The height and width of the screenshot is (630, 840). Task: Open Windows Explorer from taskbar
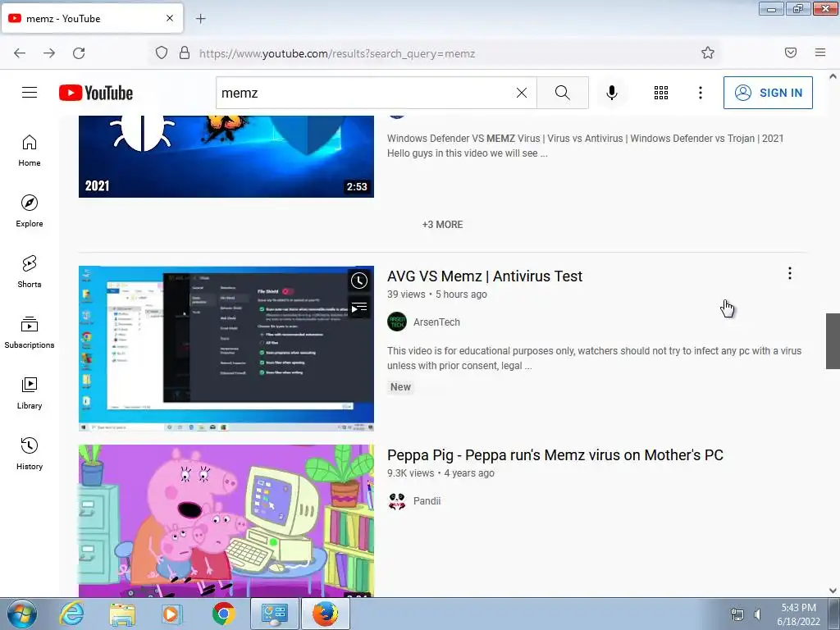coord(123,614)
